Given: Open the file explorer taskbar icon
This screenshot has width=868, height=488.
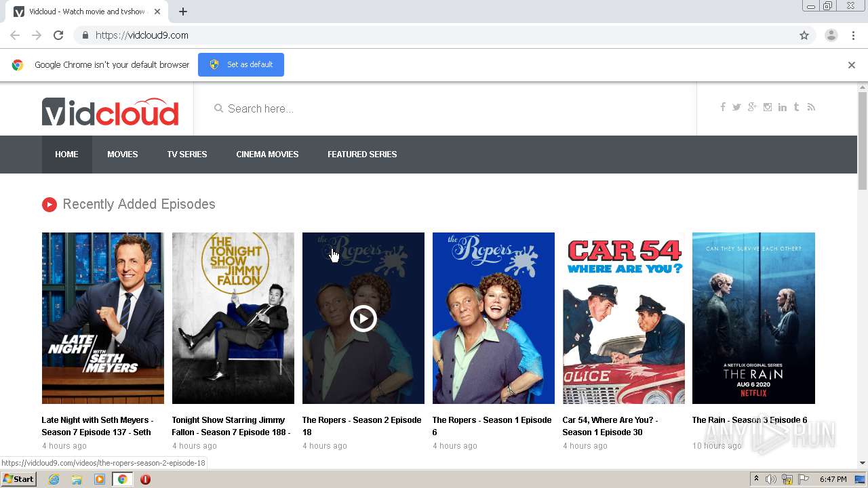Looking at the screenshot, I should click(77, 479).
